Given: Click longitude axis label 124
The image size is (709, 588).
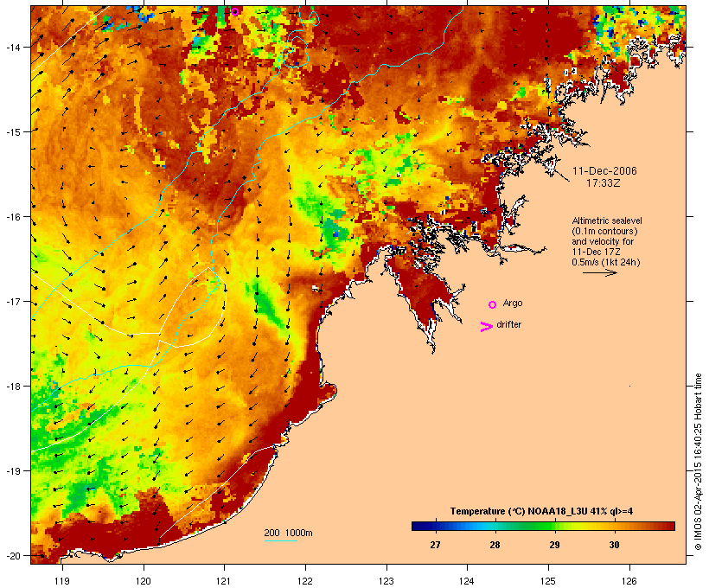Looking at the screenshot, I should 467,581.
